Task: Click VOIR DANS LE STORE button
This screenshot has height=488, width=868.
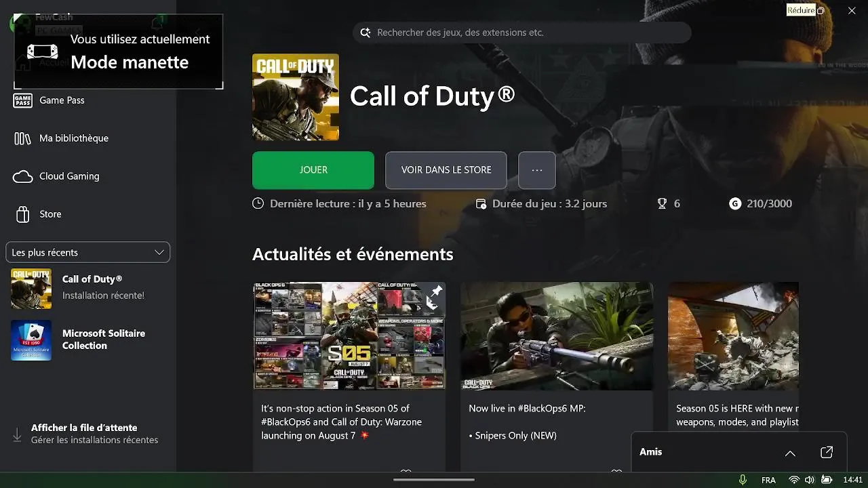Action: (x=446, y=170)
